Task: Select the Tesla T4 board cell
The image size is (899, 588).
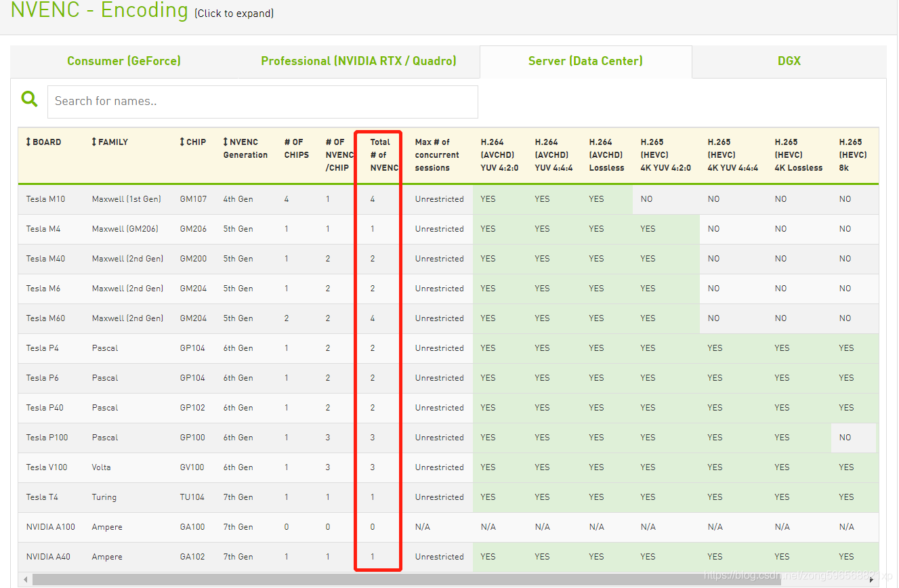Action: [42, 497]
